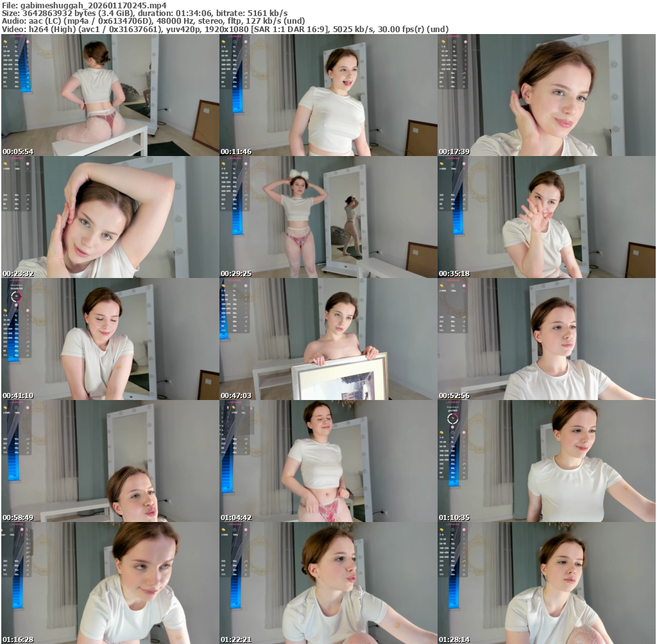This screenshot has width=657, height=644.
Task: Select the frame labeled 01:22:21
Action: (x=328, y=583)
